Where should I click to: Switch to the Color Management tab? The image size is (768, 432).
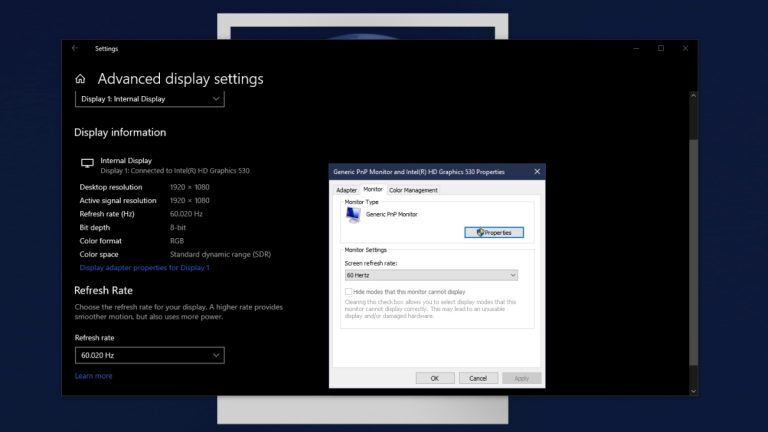coord(413,190)
